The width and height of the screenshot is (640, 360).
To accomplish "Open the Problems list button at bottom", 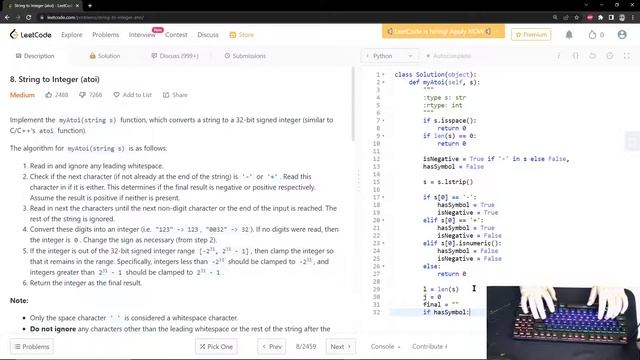I will pyautogui.click(x=32, y=347).
